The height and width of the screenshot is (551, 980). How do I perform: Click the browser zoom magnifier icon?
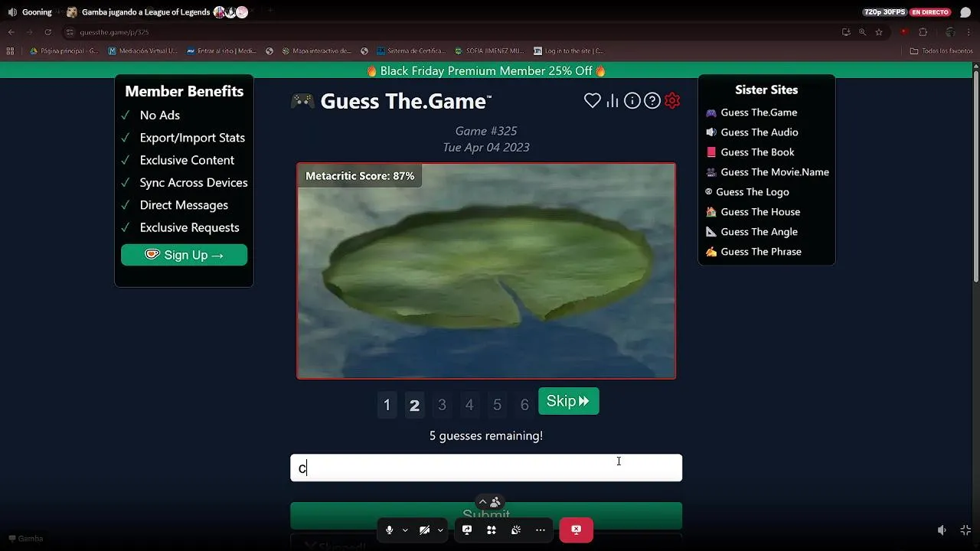click(x=863, y=32)
